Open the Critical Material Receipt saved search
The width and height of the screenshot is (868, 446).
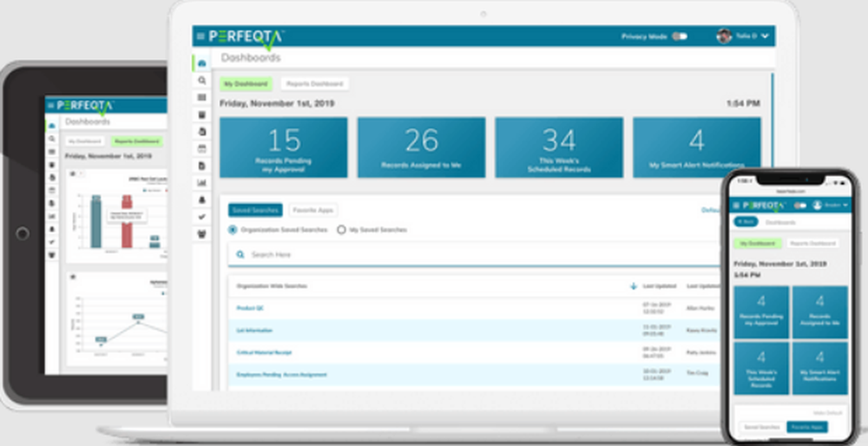pyautogui.click(x=264, y=352)
